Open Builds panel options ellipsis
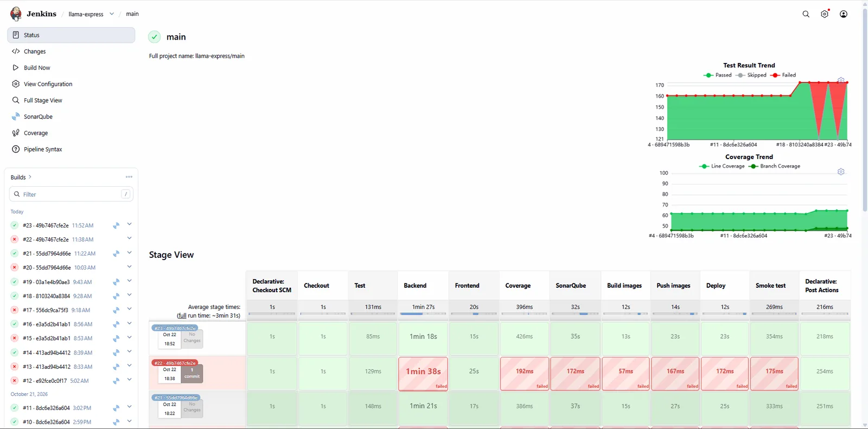This screenshot has width=868, height=429. point(129,177)
